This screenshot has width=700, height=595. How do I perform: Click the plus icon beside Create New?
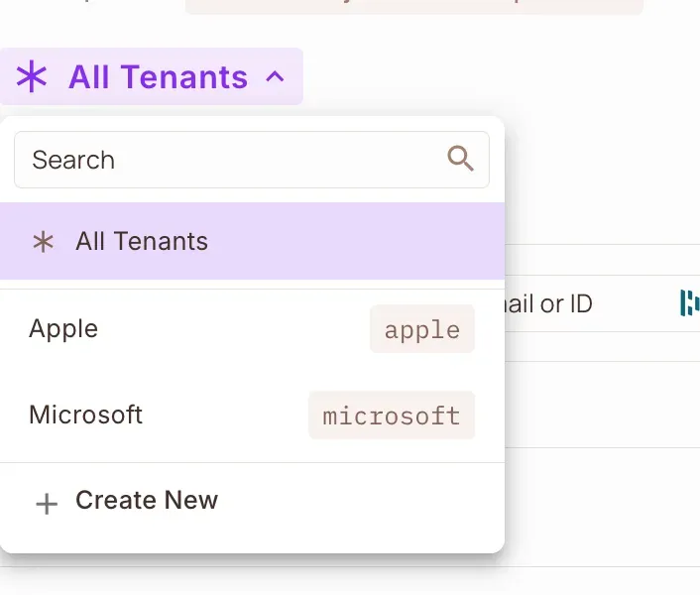point(46,504)
